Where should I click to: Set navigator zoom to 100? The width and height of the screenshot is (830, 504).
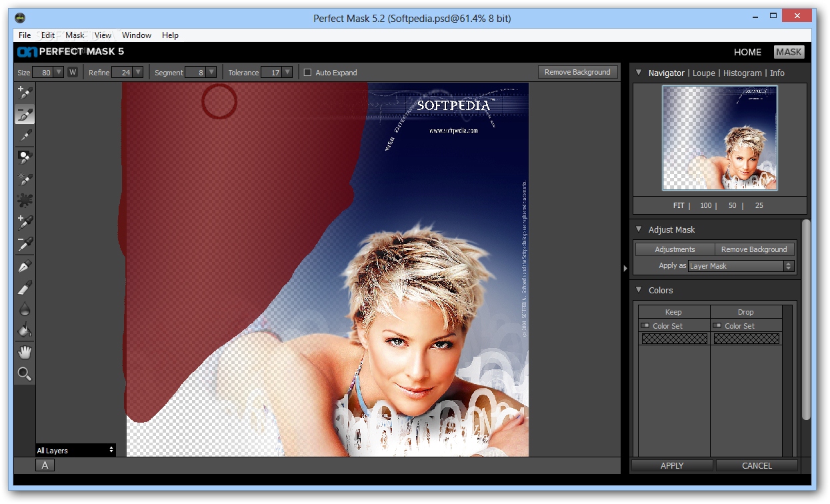click(706, 205)
